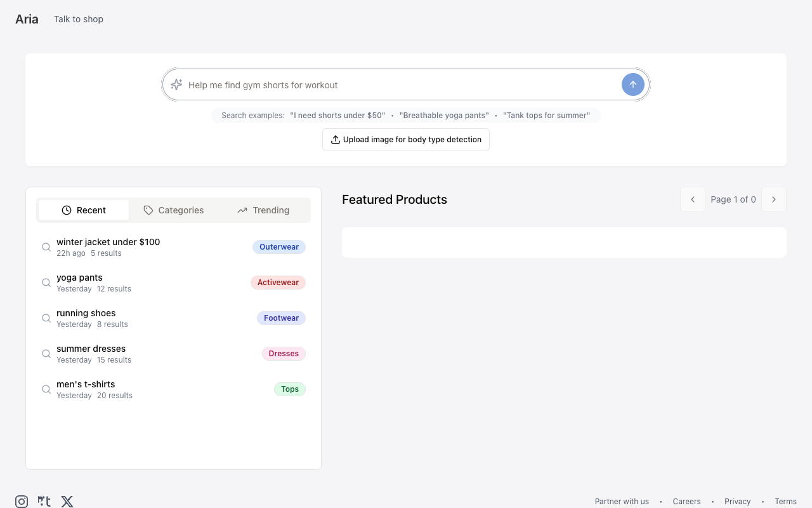Viewport: 812px width, 508px height.
Task: Click Upload image for body type detection
Action: click(406, 140)
